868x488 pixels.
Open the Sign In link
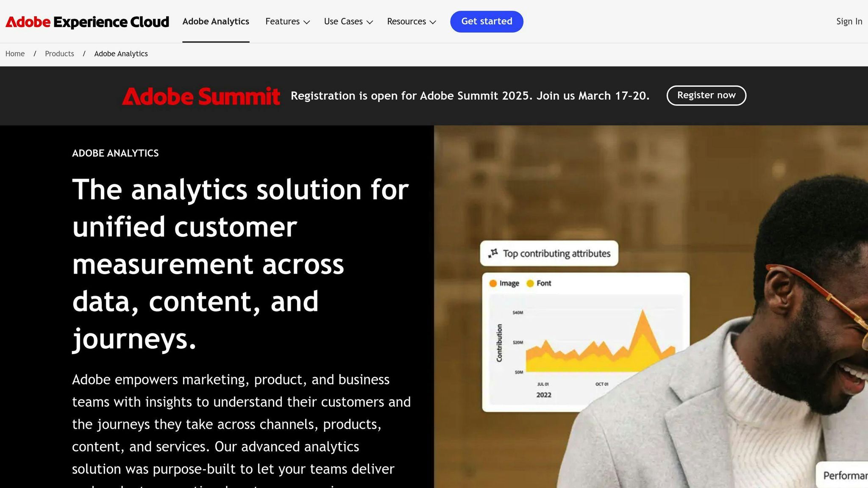(x=849, y=21)
